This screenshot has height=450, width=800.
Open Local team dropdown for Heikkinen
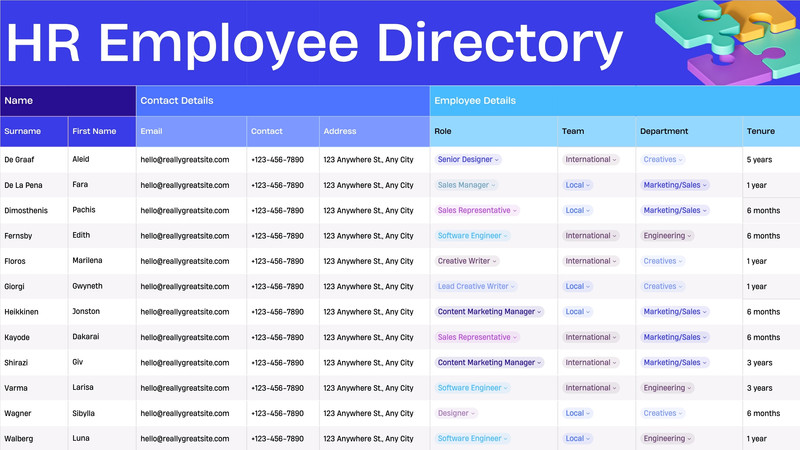[577, 312]
